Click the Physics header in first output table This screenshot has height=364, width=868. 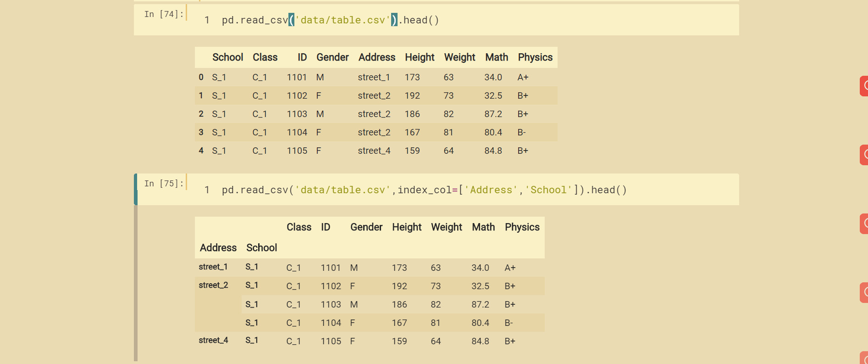(x=535, y=57)
